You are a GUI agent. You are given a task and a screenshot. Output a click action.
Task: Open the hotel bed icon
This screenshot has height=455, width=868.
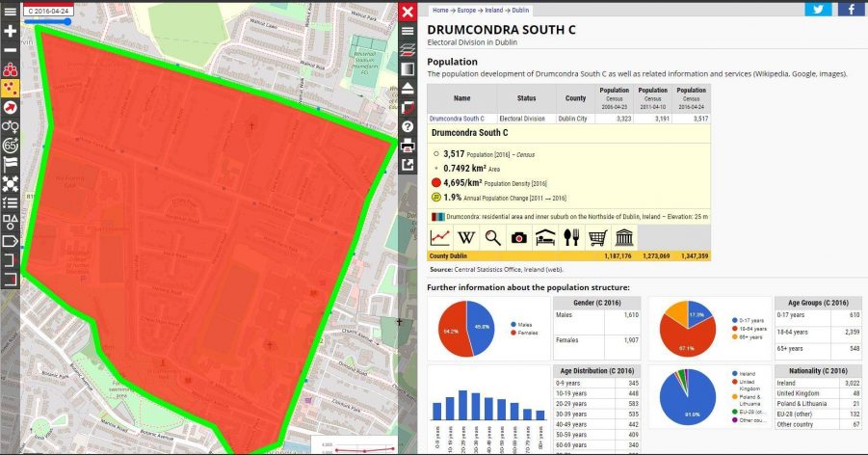[x=545, y=238]
